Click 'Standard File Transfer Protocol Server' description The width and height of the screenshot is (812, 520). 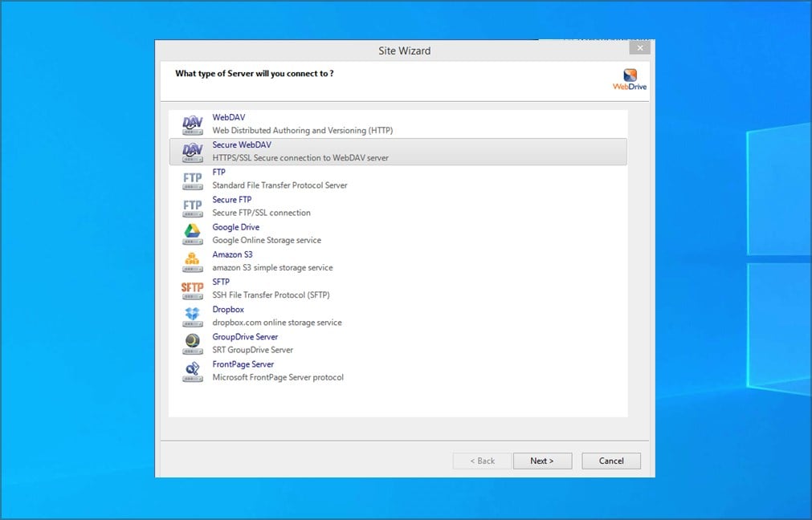[280, 185]
